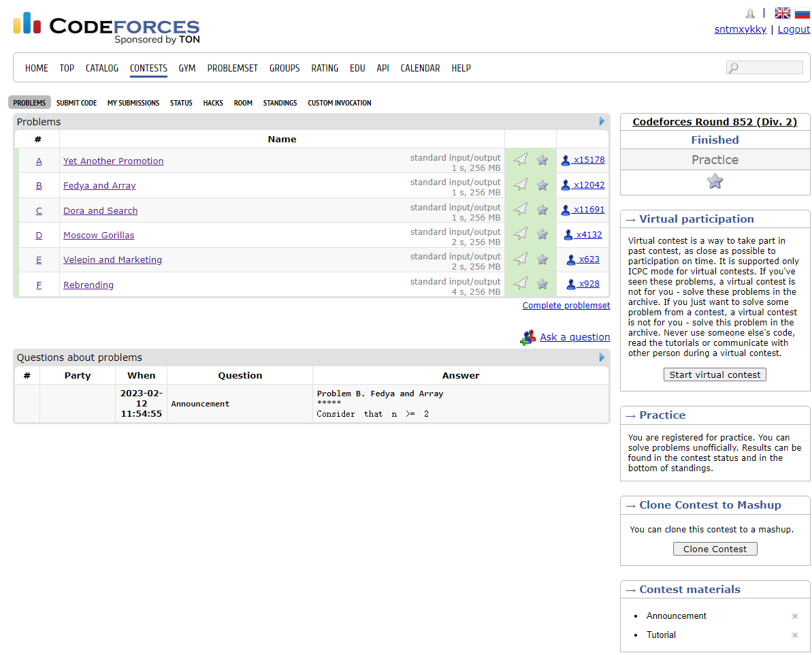Toggle favorite star for Velepin and Marketing

pos(542,259)
